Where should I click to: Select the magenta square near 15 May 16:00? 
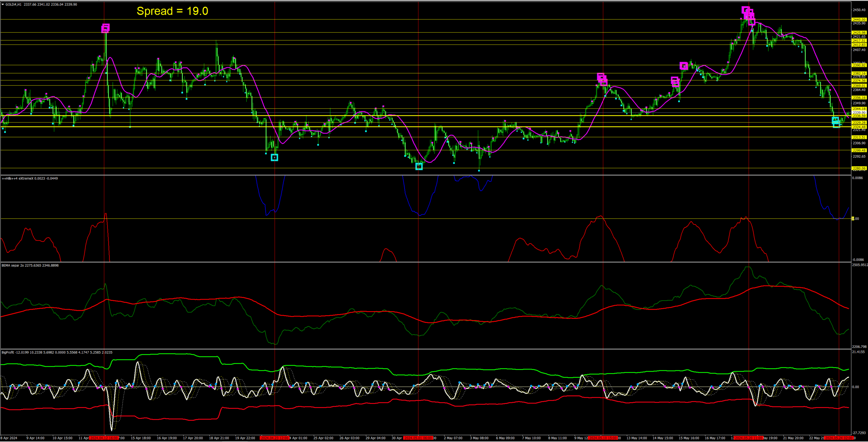[x=684, y=66]
